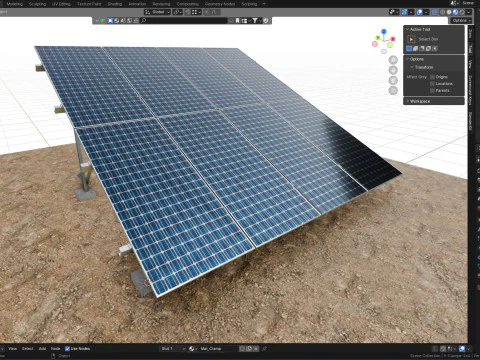480x360 pixels.
Task: Toggle perspective orthographic view button
Action: click(393, 90)
